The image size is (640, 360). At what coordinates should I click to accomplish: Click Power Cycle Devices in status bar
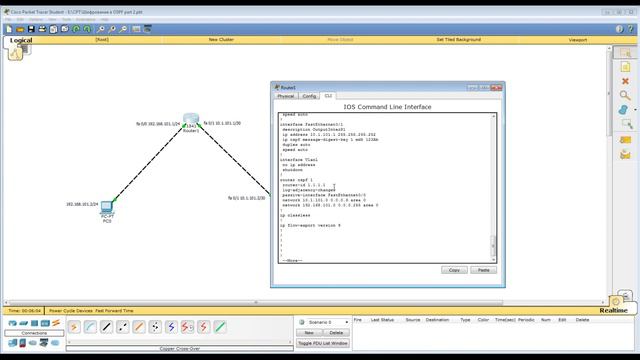(x=71, y=311)
